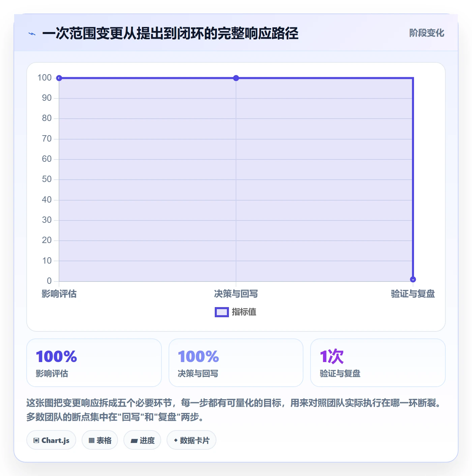Click the 影响评估 x-axis label under the chart
472x476 pixels.
pyautogui.click(x=59, y=294)
